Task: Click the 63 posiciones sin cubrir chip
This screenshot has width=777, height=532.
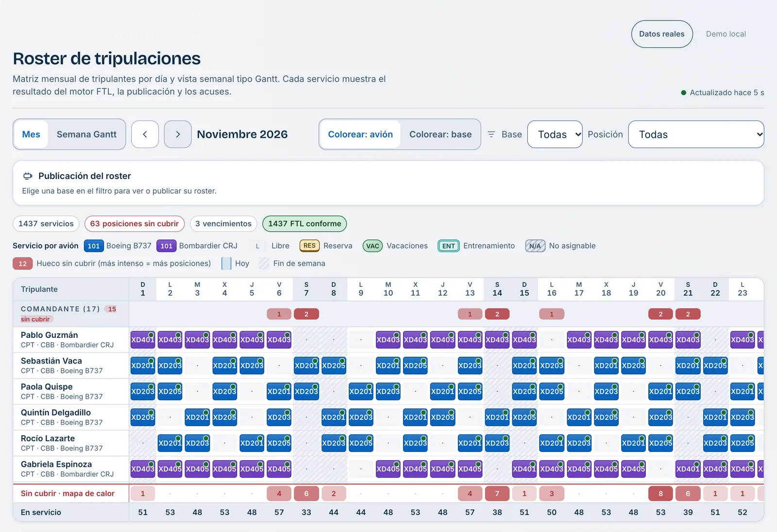Action: click(x=135, y=224)
